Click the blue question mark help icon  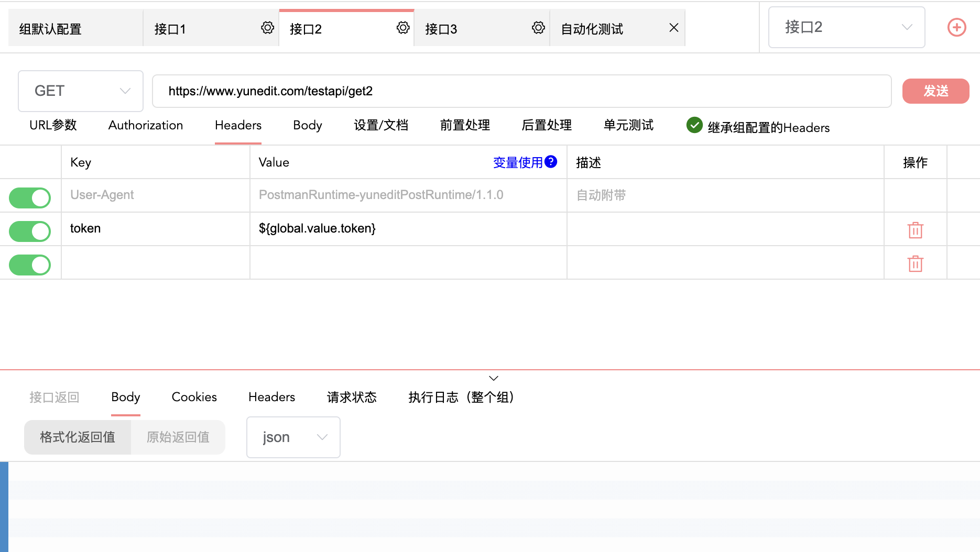click(551, 162)
